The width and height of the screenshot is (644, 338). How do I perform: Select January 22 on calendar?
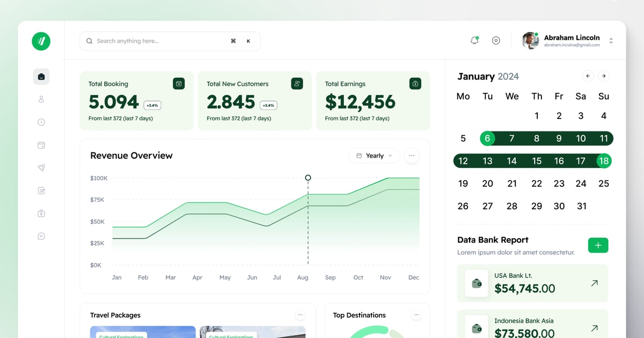click(x=537, y=183)
